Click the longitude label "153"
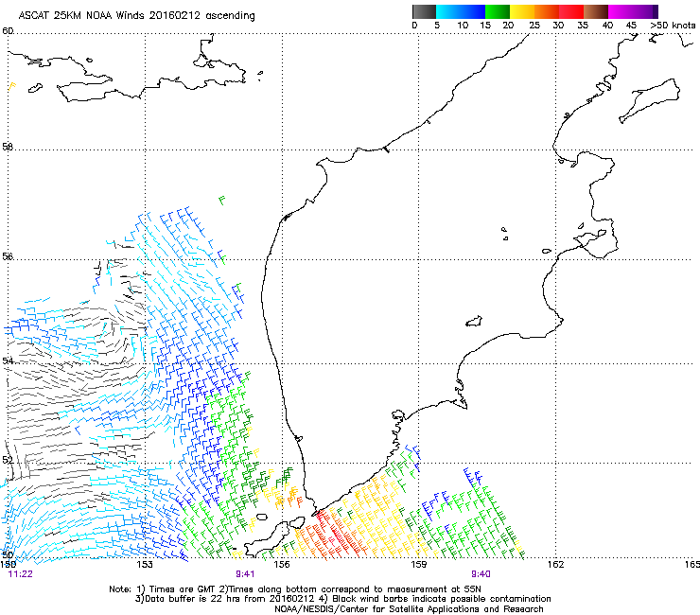Image resolution: width=700 pixels, height=615 pixels. (x=145, y=565)
